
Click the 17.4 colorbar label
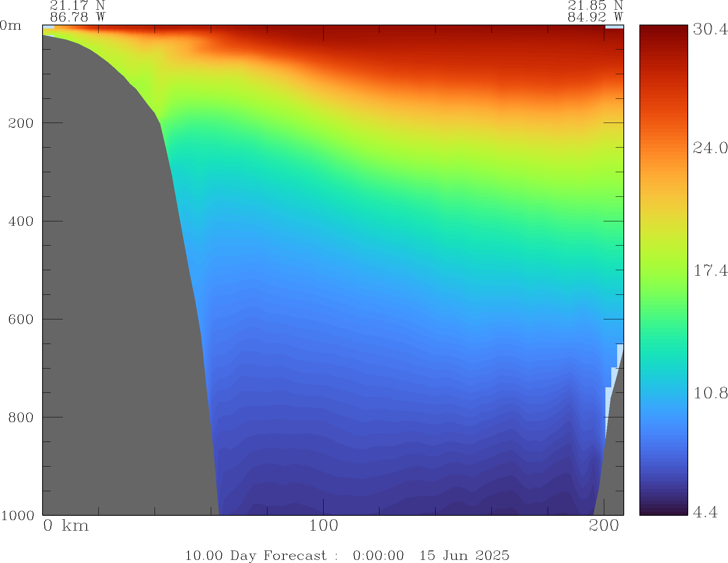(x=710, y=271)
